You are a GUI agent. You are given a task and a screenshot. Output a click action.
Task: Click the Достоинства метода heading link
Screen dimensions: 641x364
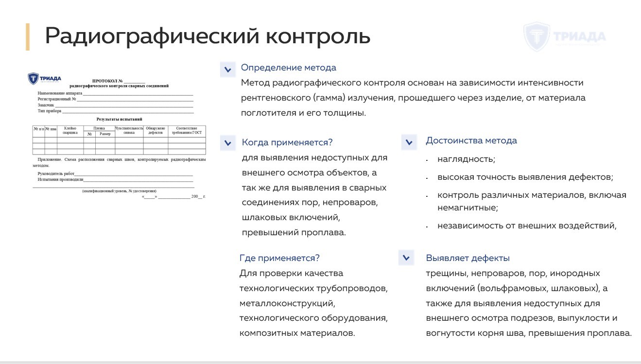[x=472, y=140]
